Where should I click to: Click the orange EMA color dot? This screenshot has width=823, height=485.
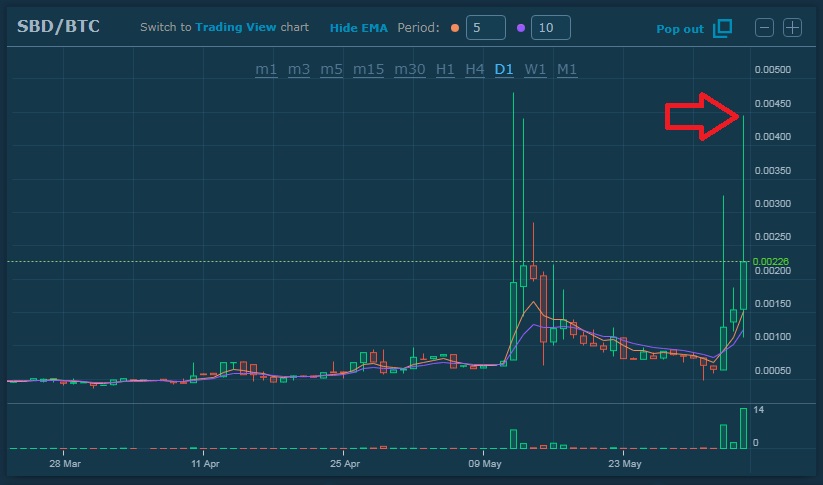coord(455,28)
